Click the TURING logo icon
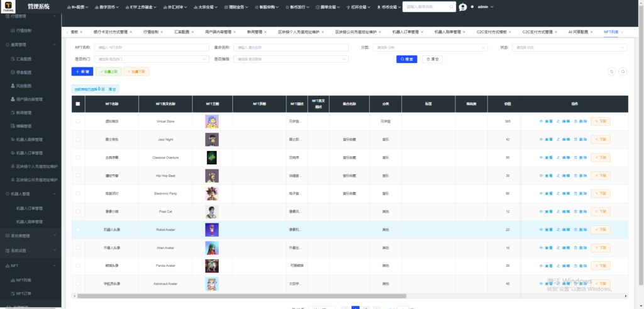 [8, 6]
